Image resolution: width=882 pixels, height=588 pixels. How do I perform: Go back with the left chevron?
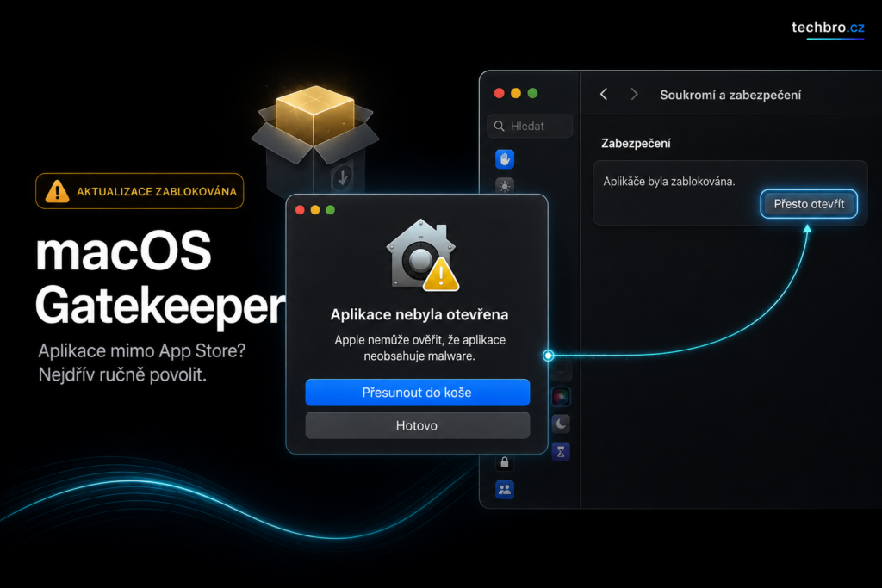point(604,95)
